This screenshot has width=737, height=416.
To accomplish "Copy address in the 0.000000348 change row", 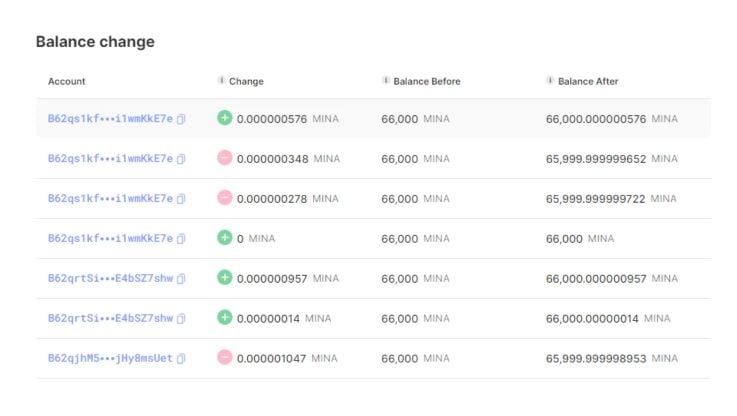I will tap(181, 159).
